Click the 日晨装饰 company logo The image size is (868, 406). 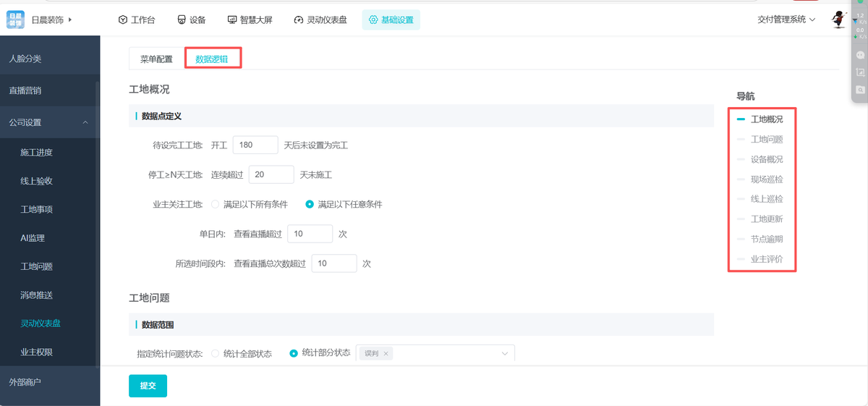click(x=16, y=20)
